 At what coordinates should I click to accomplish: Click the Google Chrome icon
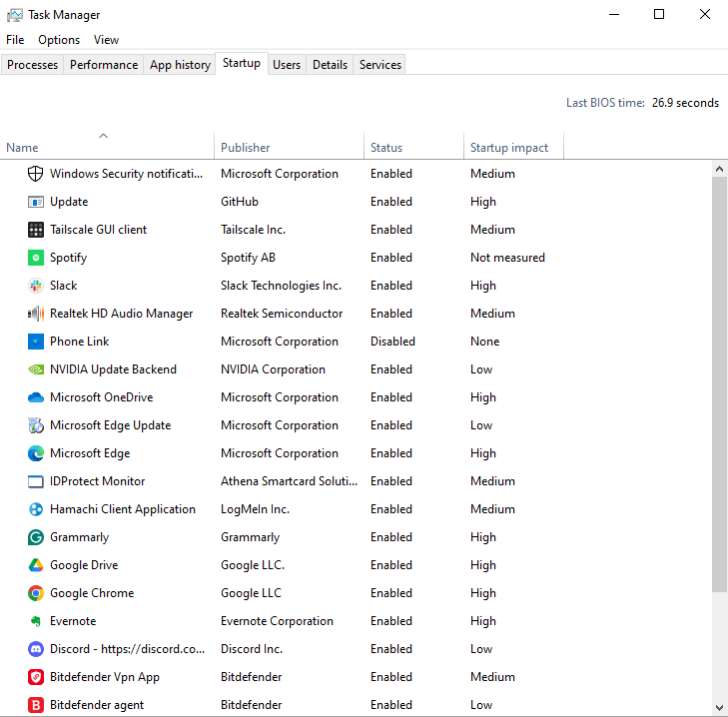click(x=35, y=593)
